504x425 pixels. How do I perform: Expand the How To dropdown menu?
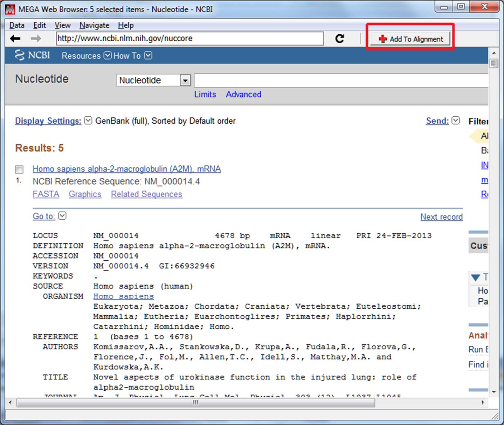click(132, 56)
